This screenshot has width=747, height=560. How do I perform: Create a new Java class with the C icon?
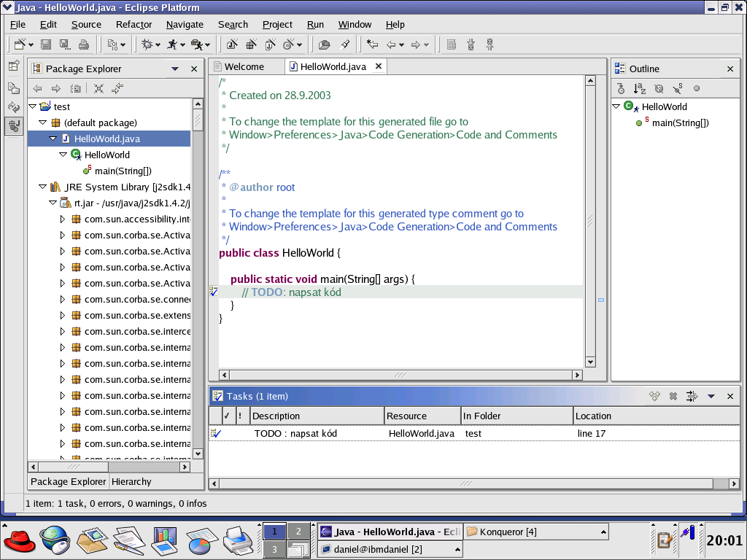tap(289, 44)
